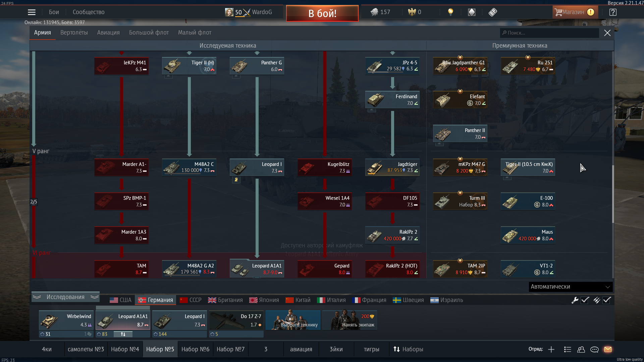Image resolution: width=644 pixels, height=362 pixels.
Task: Expand Panther G group marker
Action: coord(236,76)
